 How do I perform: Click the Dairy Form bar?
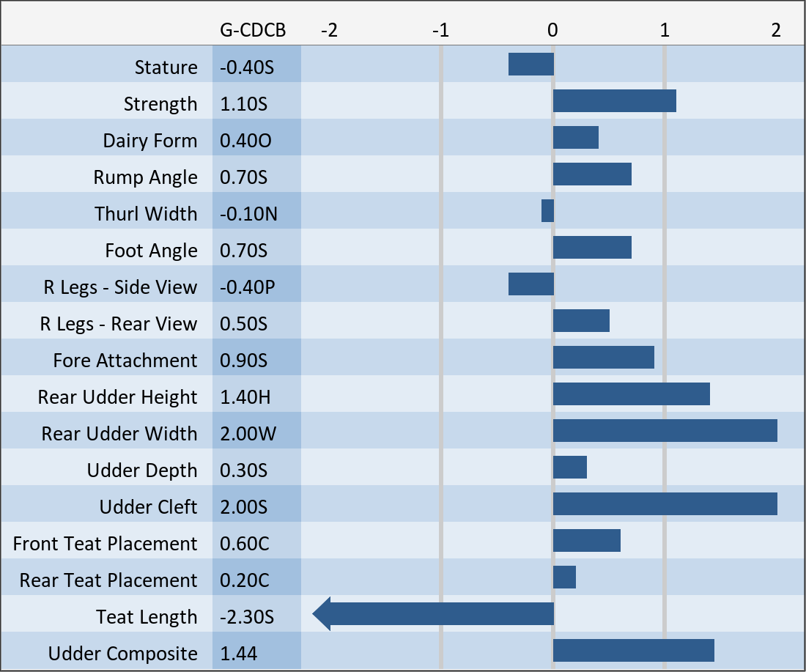pos(576,138)
